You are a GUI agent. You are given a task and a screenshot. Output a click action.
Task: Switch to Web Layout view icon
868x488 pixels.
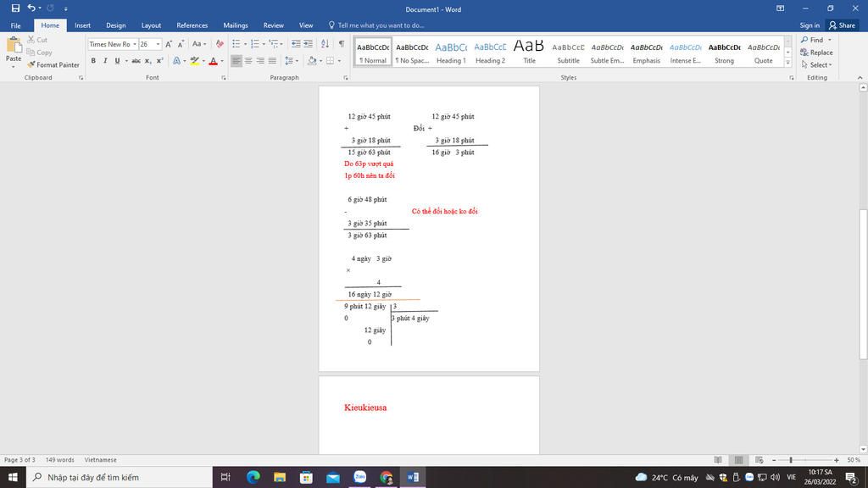click(759, 460)
